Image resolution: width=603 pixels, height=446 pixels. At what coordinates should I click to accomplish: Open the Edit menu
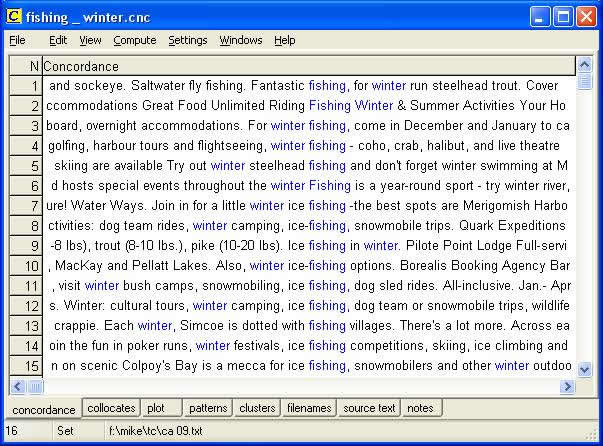point(58,40)
